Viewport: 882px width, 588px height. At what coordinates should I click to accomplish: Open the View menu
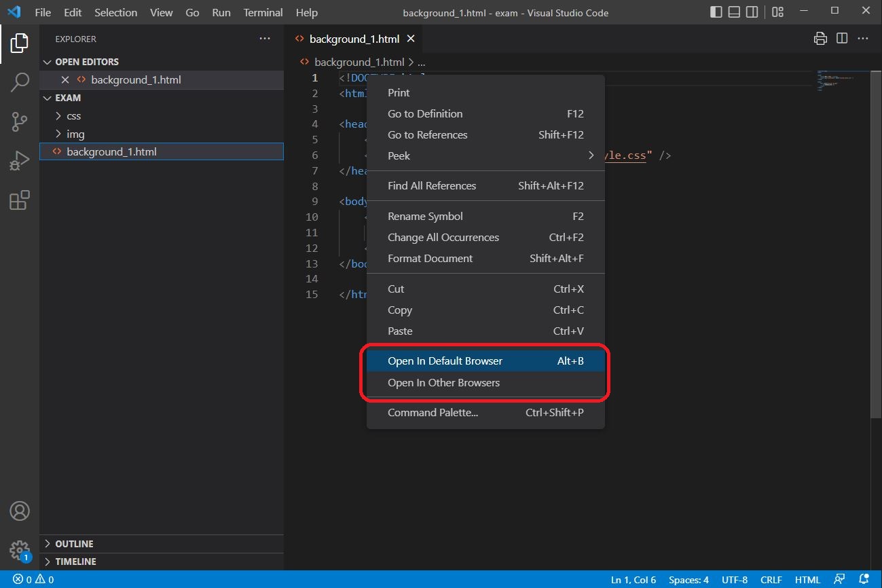click(x=162, y=12)
